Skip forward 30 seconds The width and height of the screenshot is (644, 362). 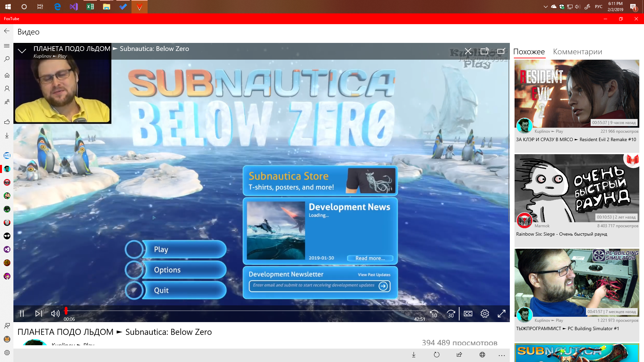[451, 314]
